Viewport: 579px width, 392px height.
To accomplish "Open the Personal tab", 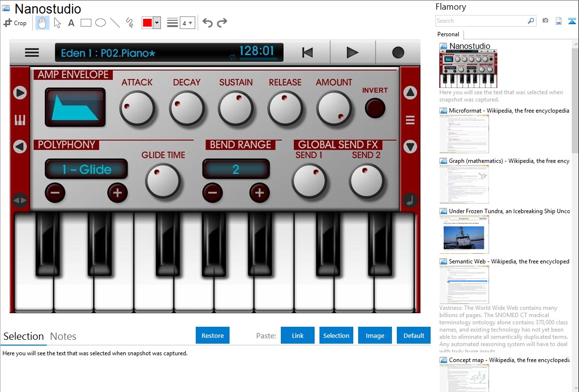I will click(x=449, y=34).
